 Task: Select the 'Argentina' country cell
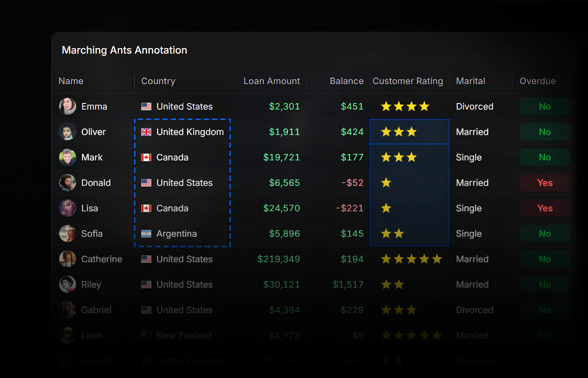tap(182, 233)
